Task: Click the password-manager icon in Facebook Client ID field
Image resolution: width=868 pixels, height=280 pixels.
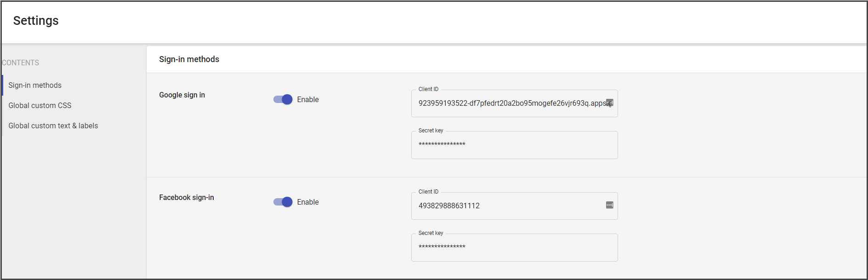Action: click(x=609, y=205)
